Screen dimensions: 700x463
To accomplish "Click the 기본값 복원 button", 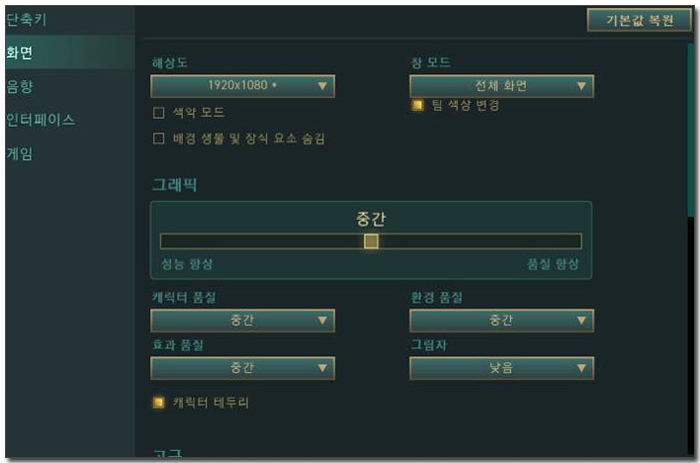I will (639, 20).
